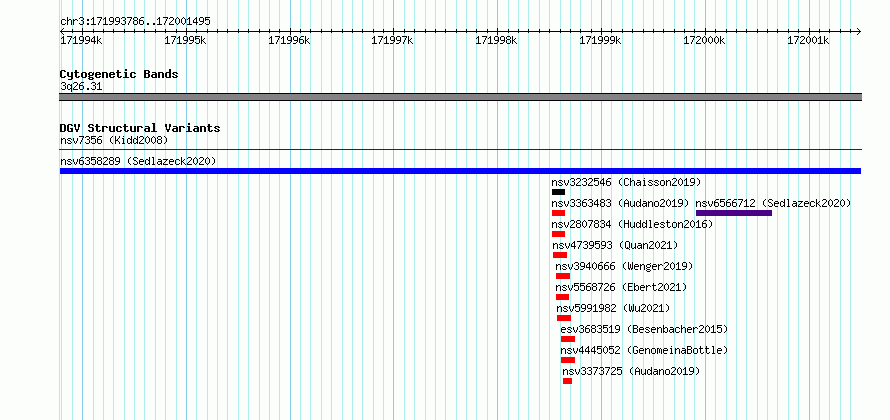Click the nsv6358289 (Sedlazeck2020) variant label
The image size is (890, 420).
pos(138,161)
